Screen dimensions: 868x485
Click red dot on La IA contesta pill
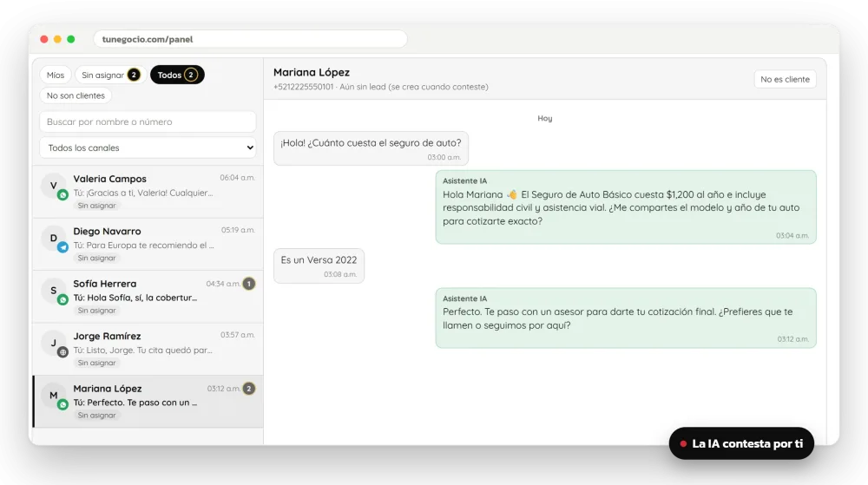click(683, 443)
